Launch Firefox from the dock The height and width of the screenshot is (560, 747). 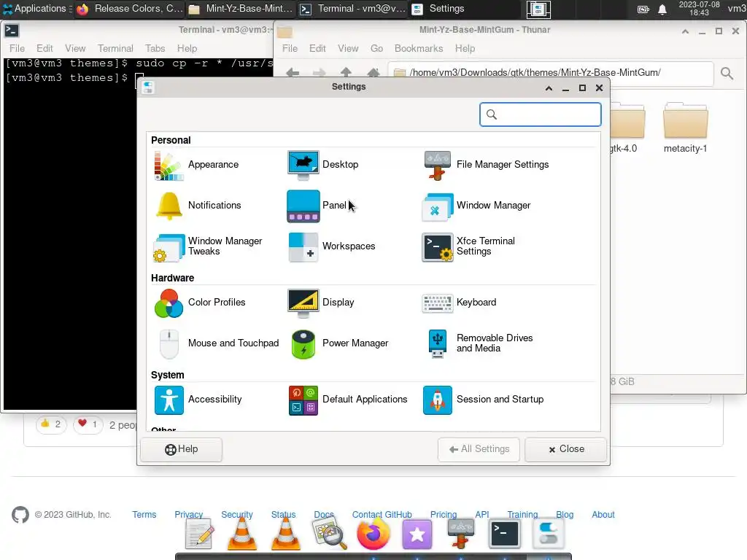coord(373,533)
